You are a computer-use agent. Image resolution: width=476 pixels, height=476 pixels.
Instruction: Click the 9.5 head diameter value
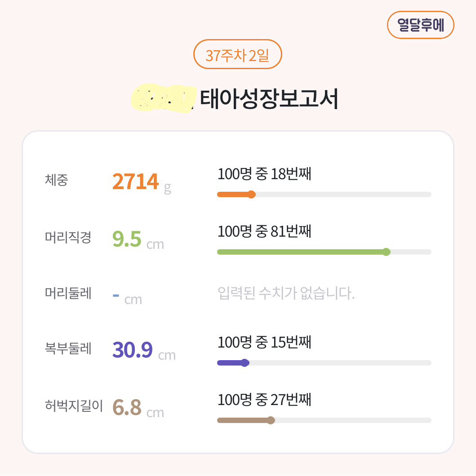127,239
